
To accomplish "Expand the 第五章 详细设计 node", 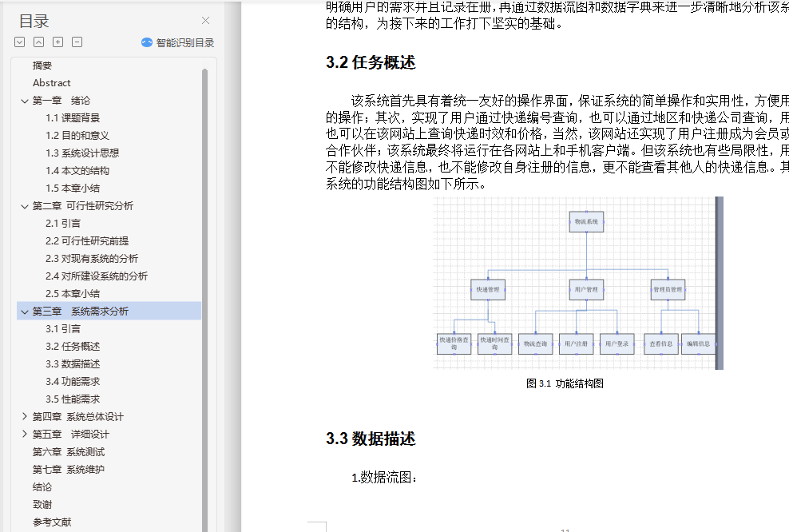I will coord(24,435).
